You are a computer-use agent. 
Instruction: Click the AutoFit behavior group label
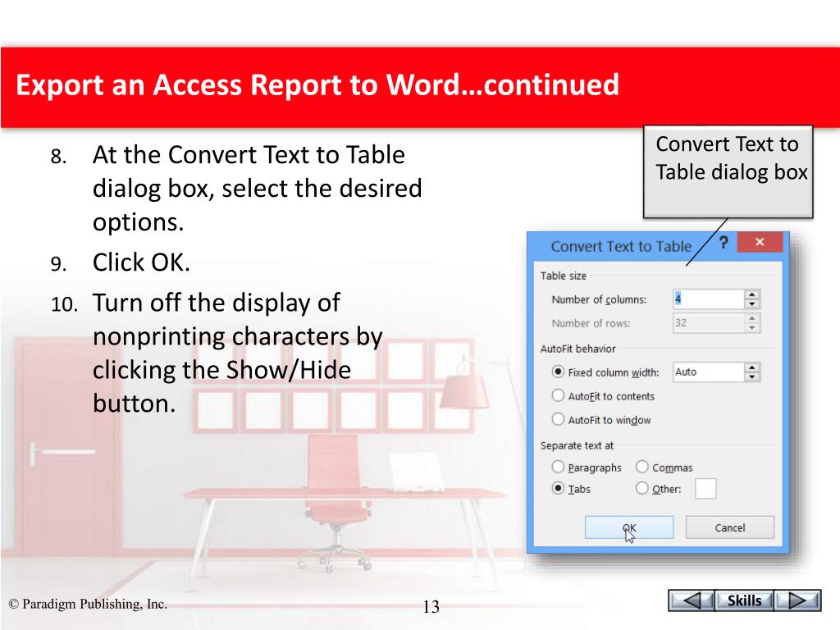coord(578,349)
